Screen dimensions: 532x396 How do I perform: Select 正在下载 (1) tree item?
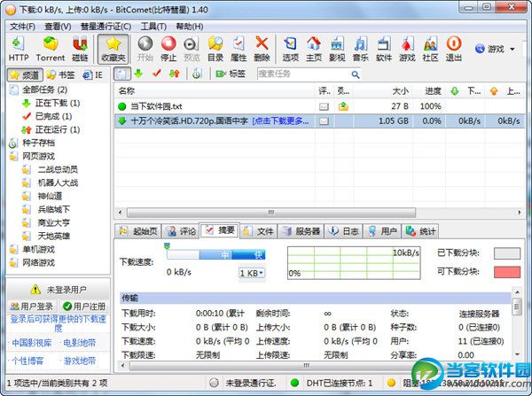tap(58, 103)
